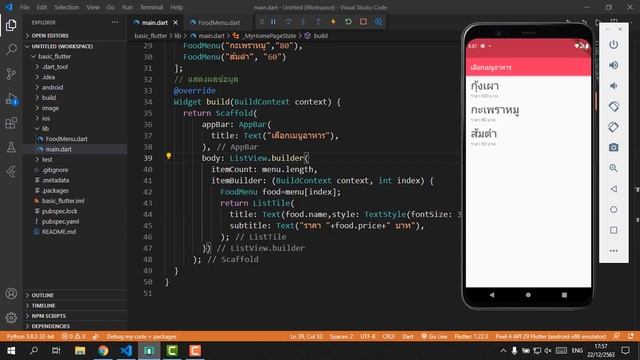
Task: Click the UTF-8 encoding indicator
Action: [x=368, y=337]
